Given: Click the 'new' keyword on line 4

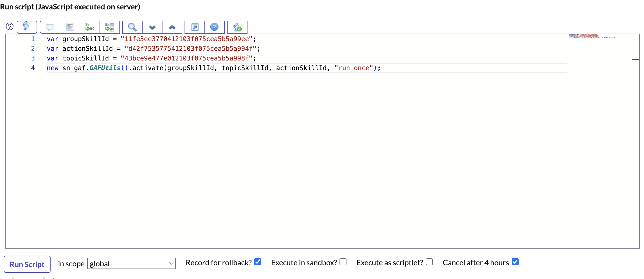Looking at the screenshot, I should 53,68.
